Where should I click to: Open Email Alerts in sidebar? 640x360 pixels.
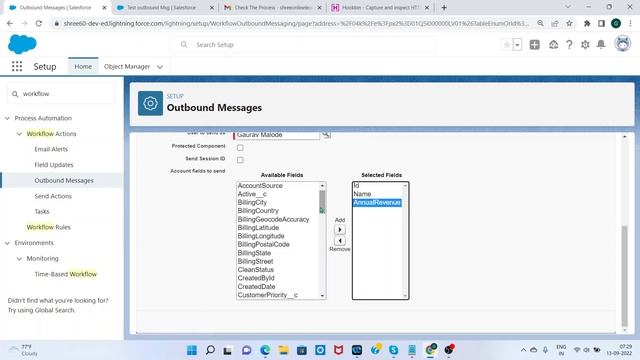click(x=51, y=149)
